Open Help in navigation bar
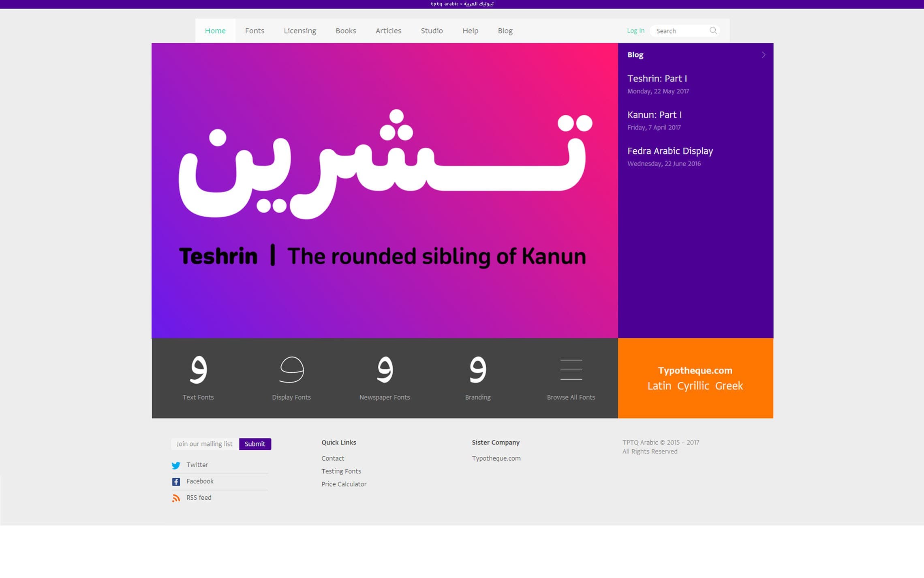 [470, 31]
